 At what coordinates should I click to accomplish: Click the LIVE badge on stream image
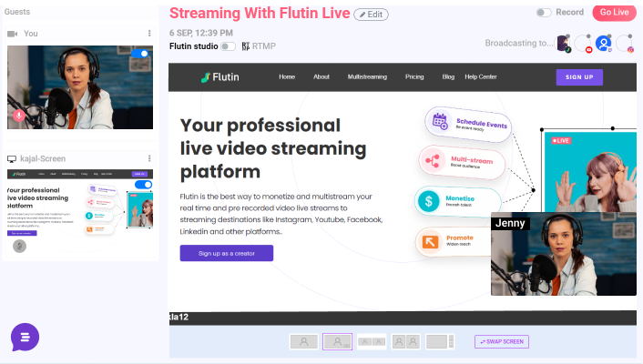[x=561, y=141]
